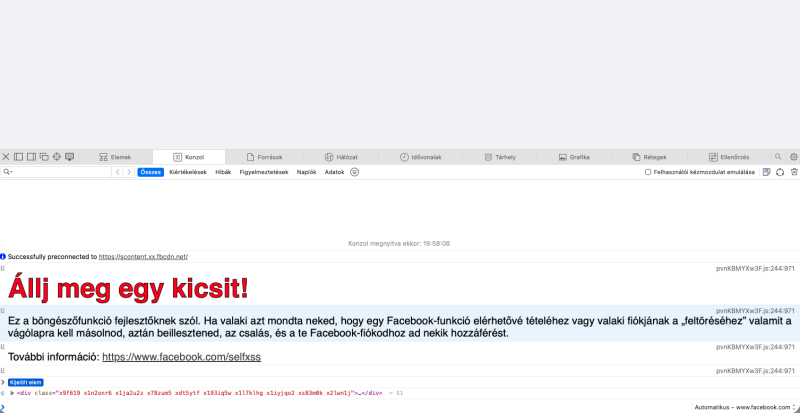Click the info icon beside preconnected message

(3, 257)
